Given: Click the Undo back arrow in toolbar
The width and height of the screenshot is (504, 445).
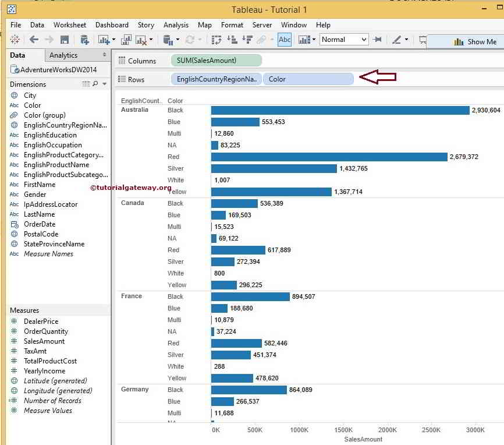Looking at the screenshot, I should [34, 40].
